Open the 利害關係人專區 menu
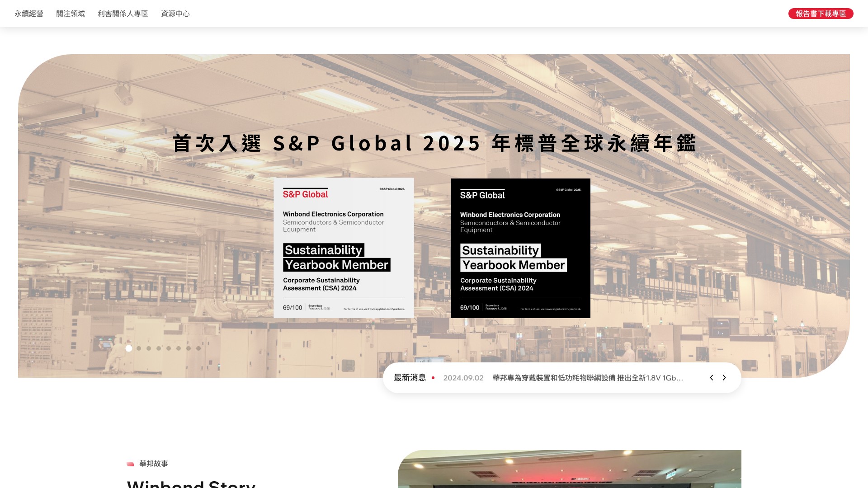Screen dimensions: 868x488 pyautogui.click(x=123, y=14)
